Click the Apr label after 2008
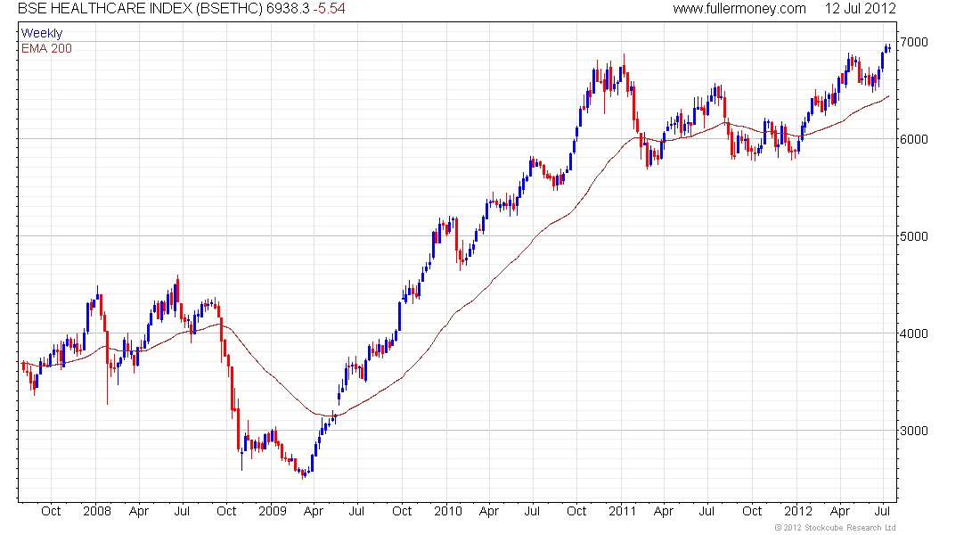 [x=139, y=511]
